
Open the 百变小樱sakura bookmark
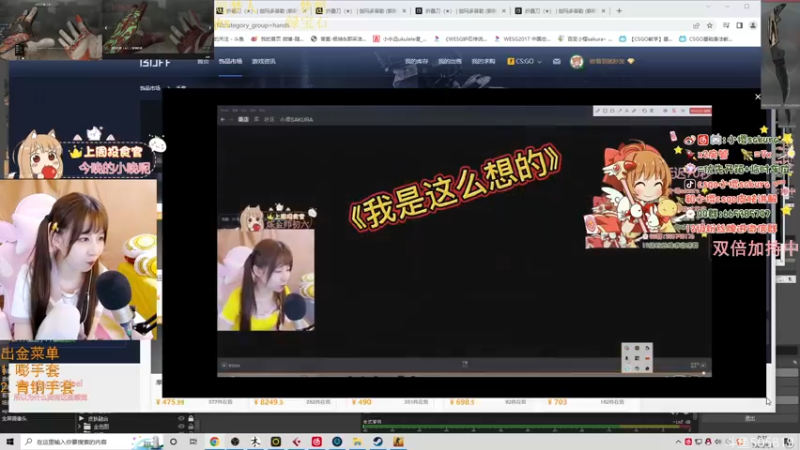pos(584,39)
